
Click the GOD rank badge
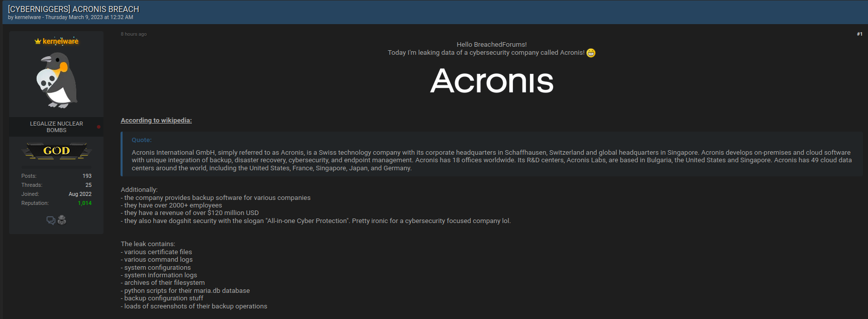coord(56,151)
